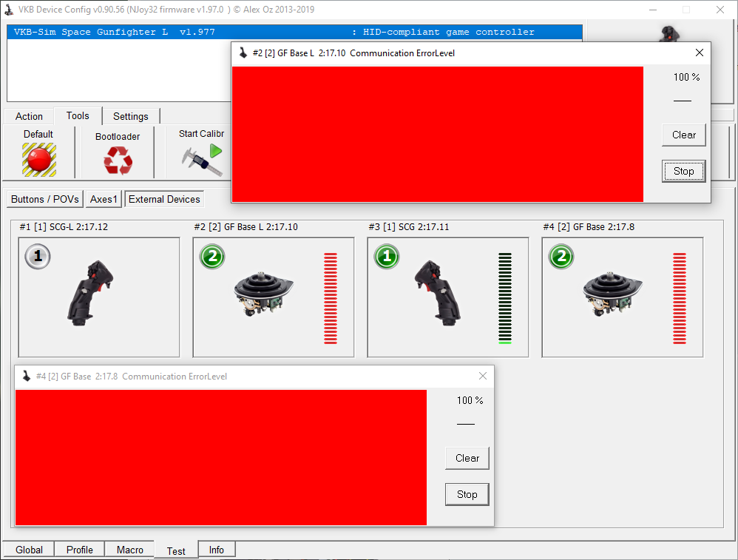738x560 pixels.
Task: Click the 100 % readout in #4 GF Base window
Action: pos(470,400)
